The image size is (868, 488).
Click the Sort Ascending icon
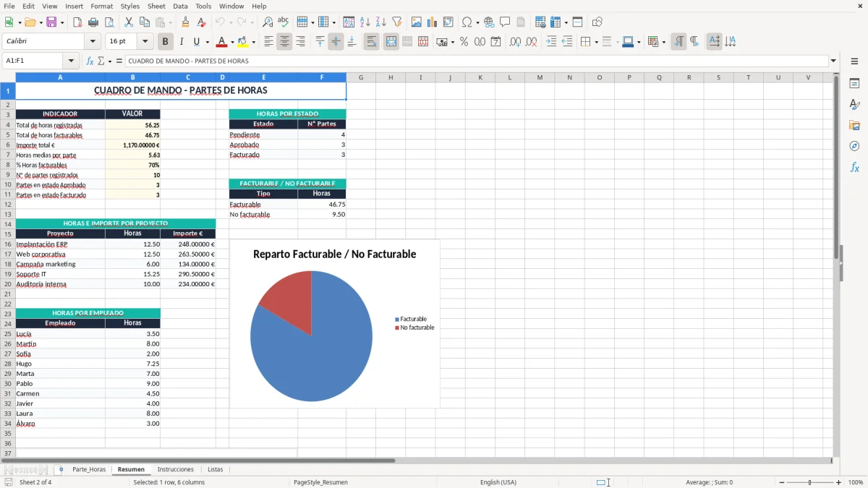pyautogui.click(x=365, y=22)
